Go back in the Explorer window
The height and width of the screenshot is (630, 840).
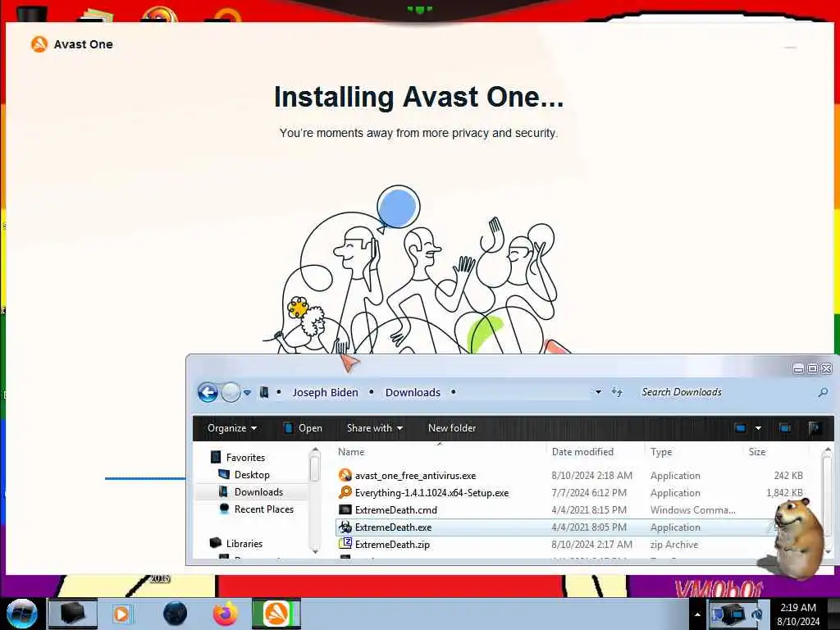point(208,392)
